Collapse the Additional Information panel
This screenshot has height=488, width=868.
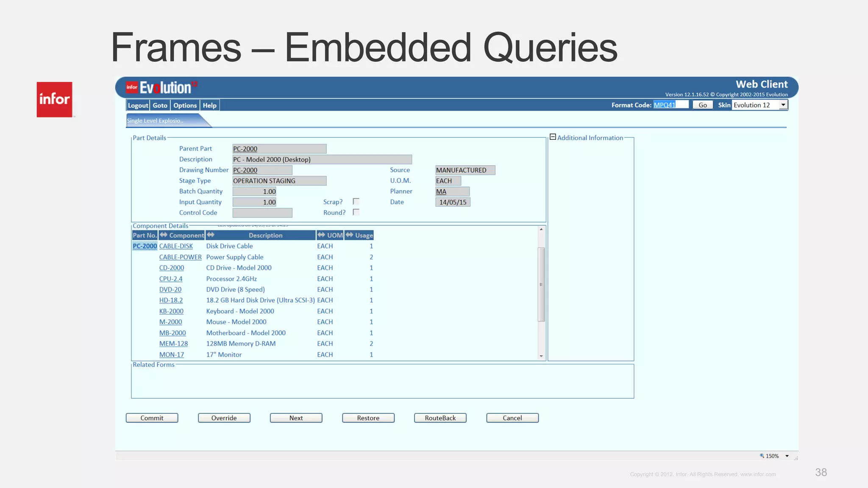point(553,137)
